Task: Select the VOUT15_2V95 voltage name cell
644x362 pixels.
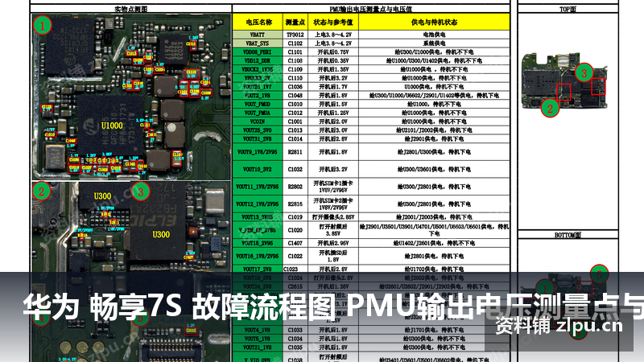Action: click(258, 244)
